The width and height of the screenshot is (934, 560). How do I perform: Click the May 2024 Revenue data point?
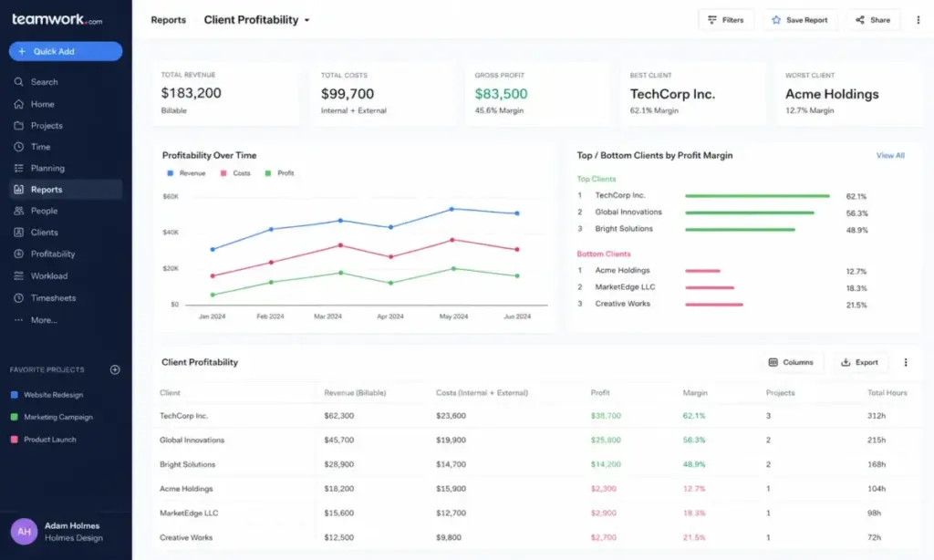coord(451,209)
